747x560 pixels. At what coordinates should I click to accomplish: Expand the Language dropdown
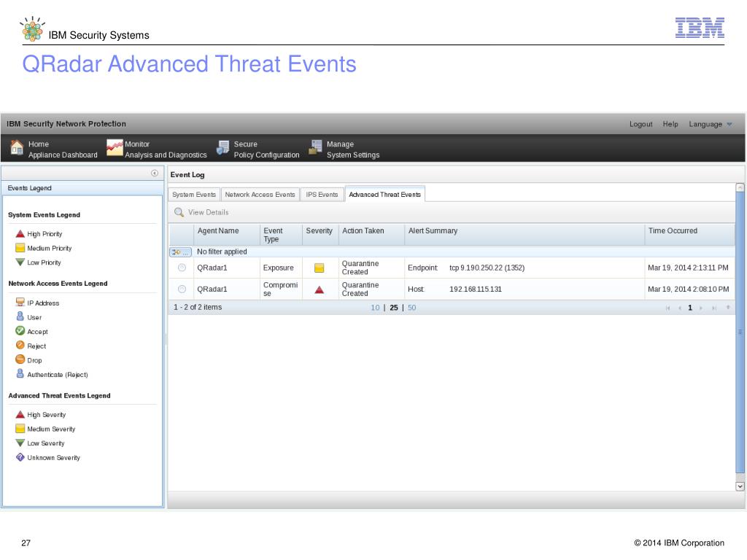tap(710, 124)
